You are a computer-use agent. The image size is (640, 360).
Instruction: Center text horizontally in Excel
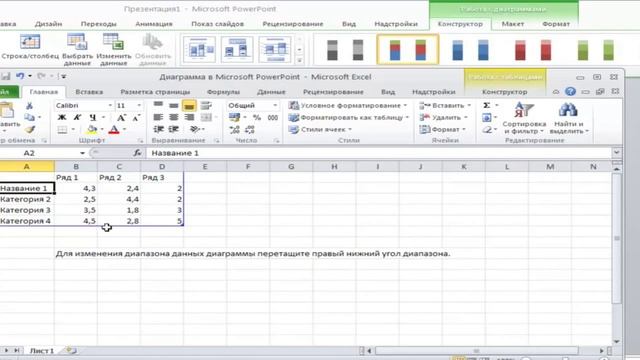[x=173, y=118]
